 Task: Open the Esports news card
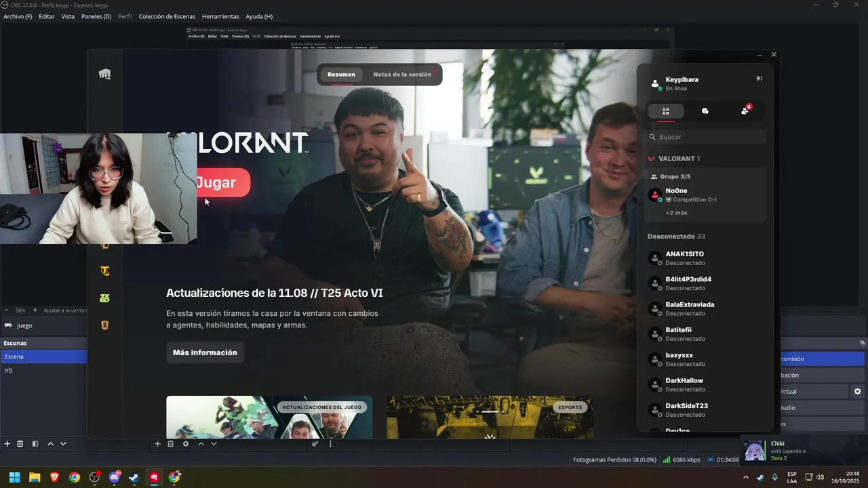click(x=490, y=417)
